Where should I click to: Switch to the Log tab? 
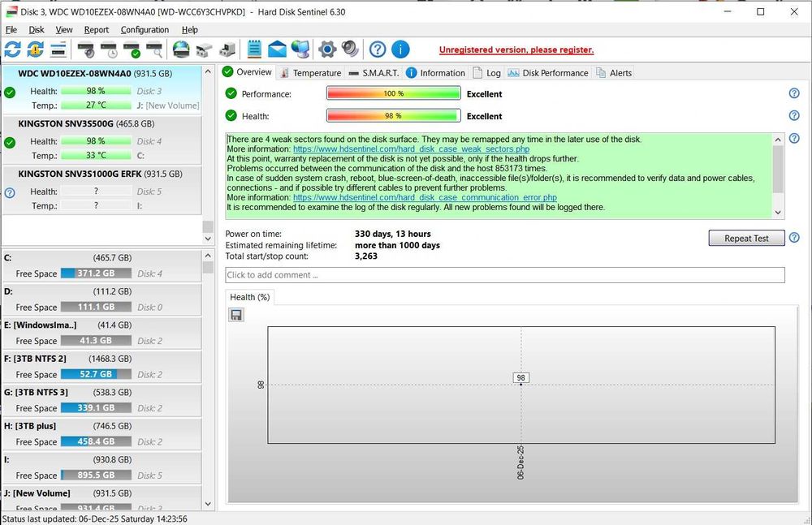[486, 73]
